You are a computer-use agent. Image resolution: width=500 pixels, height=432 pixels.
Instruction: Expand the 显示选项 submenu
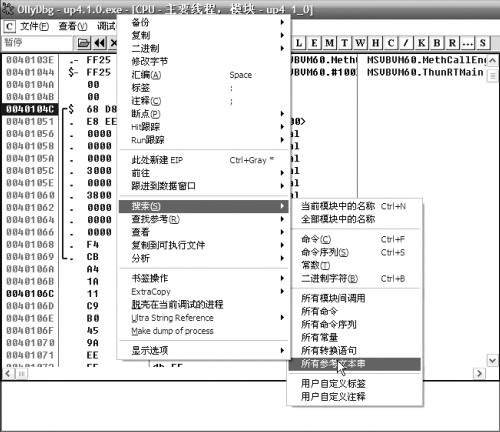pyautogui.click(x=203, y=350)
